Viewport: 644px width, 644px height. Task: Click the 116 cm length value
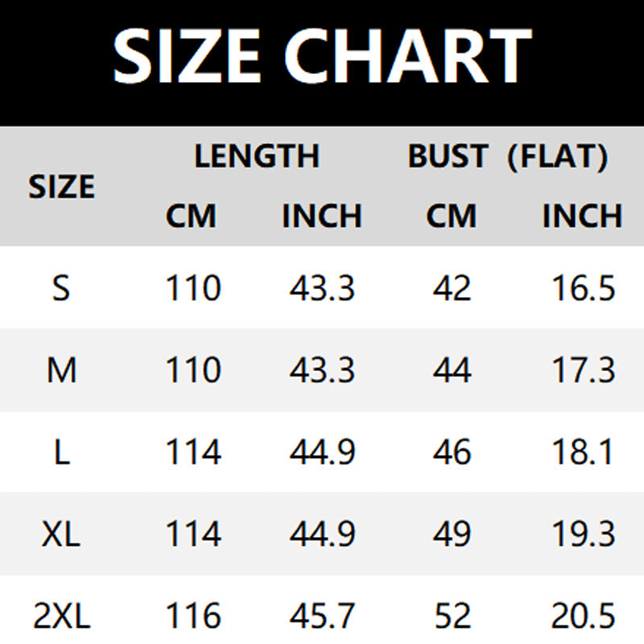tap(193, 617)
